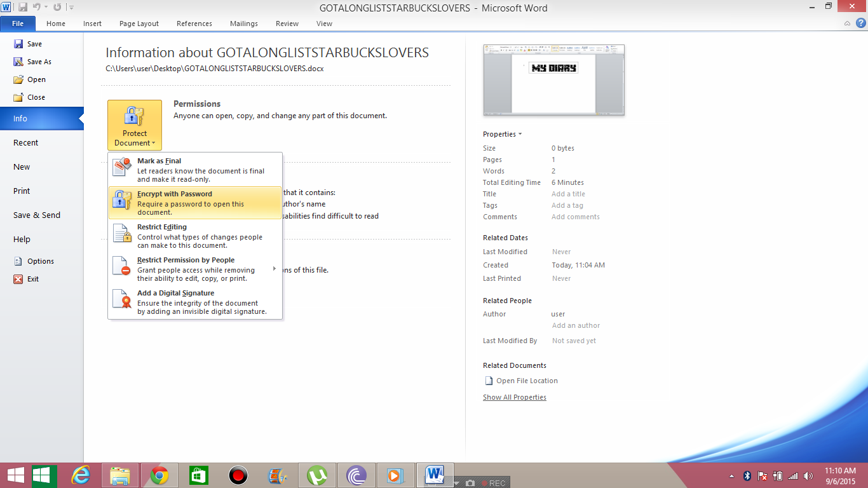The width and height of the screenshot is (868, 488).
Task: Launch Google Chrome from the taskbar
Action: coord(159,475)
